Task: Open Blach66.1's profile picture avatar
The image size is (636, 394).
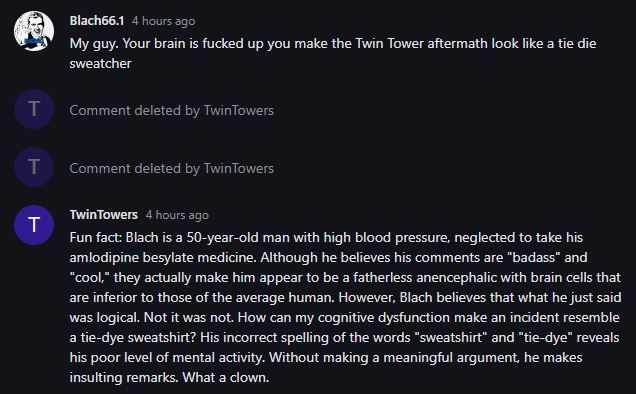Action: click(x=34, y=31)
